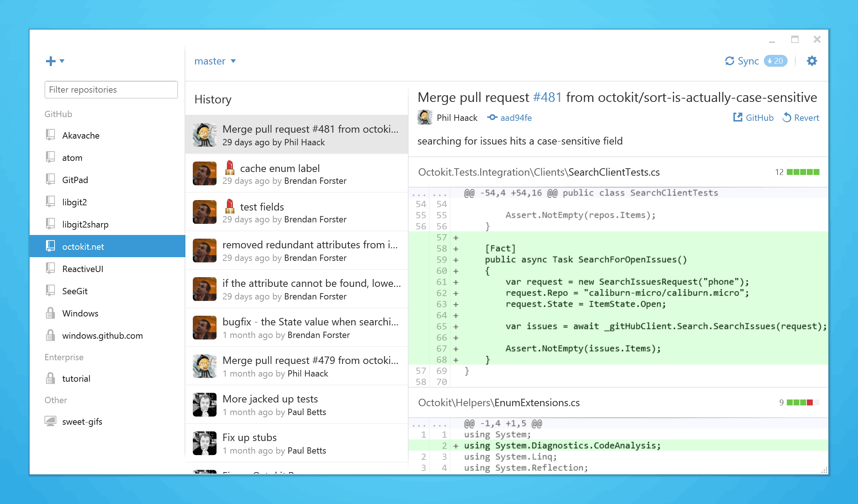Click EnumExtensions.cs 9 changes bar
858x504 pixels.
coord(803,402)
